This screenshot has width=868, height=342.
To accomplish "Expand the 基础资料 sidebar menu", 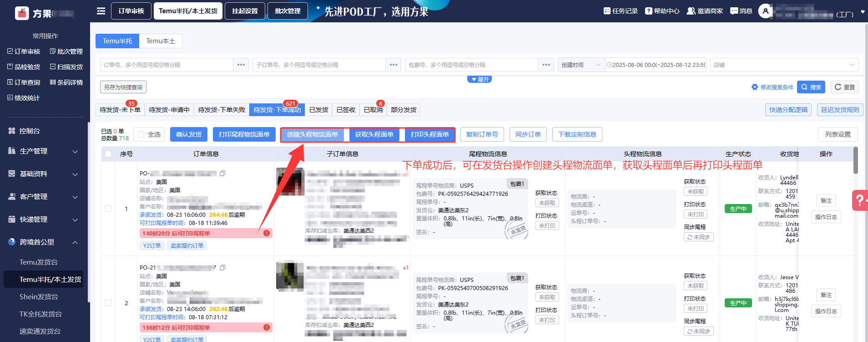I will tap(43, 174).
